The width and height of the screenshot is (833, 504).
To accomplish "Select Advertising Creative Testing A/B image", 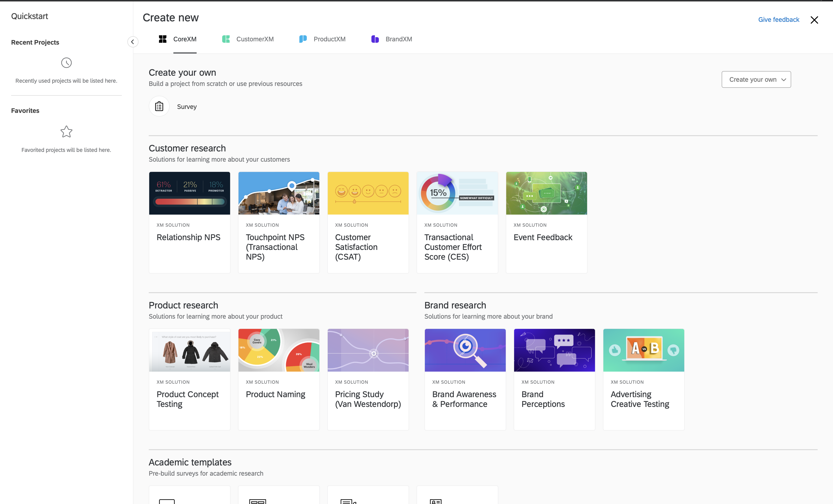I will [x=643, y=350].
